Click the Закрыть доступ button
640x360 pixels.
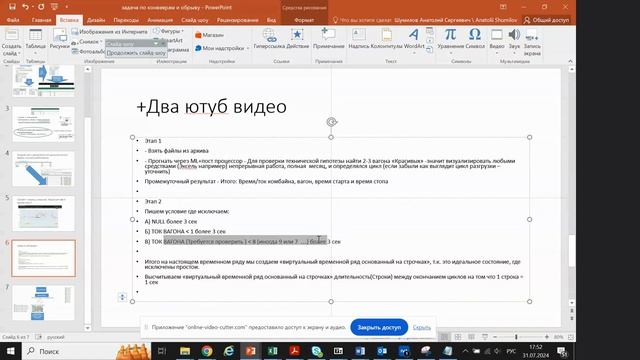379,327
